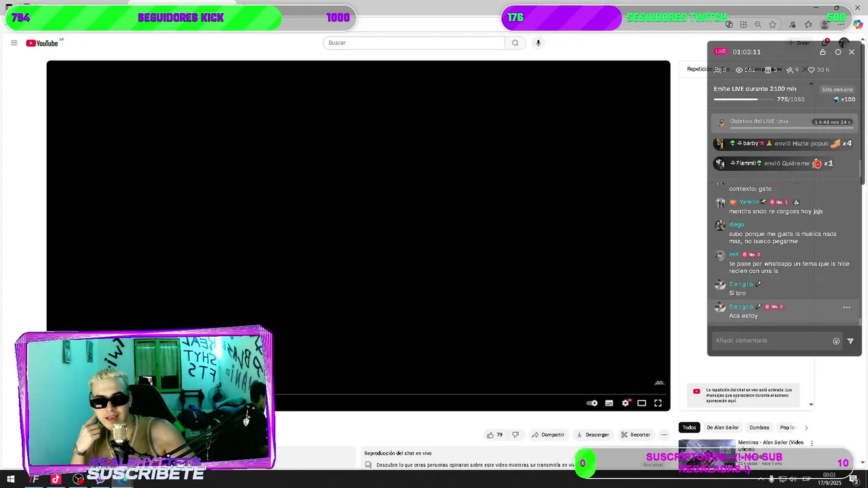Start voice search with the microphone
This screenshot has height=488, width=868.
[x=538, y=43]
